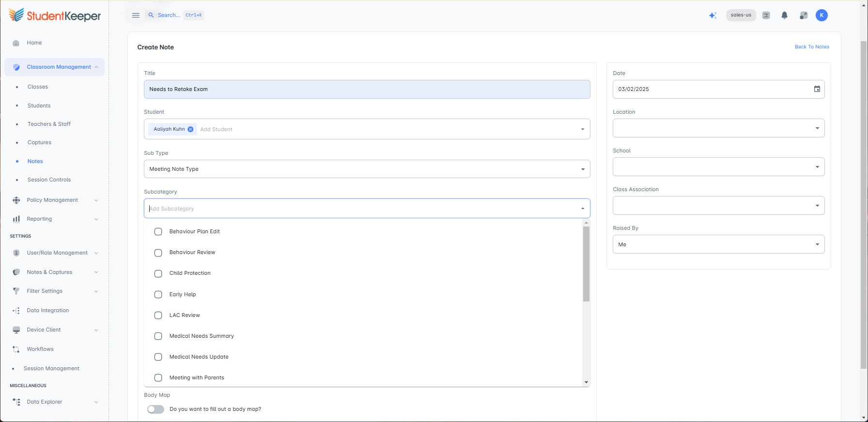Image resolution: width=868 pixels, height=422 pixels.
Task: Expand the Notes & Captures chevron
Action: click(x=96, y=272)
